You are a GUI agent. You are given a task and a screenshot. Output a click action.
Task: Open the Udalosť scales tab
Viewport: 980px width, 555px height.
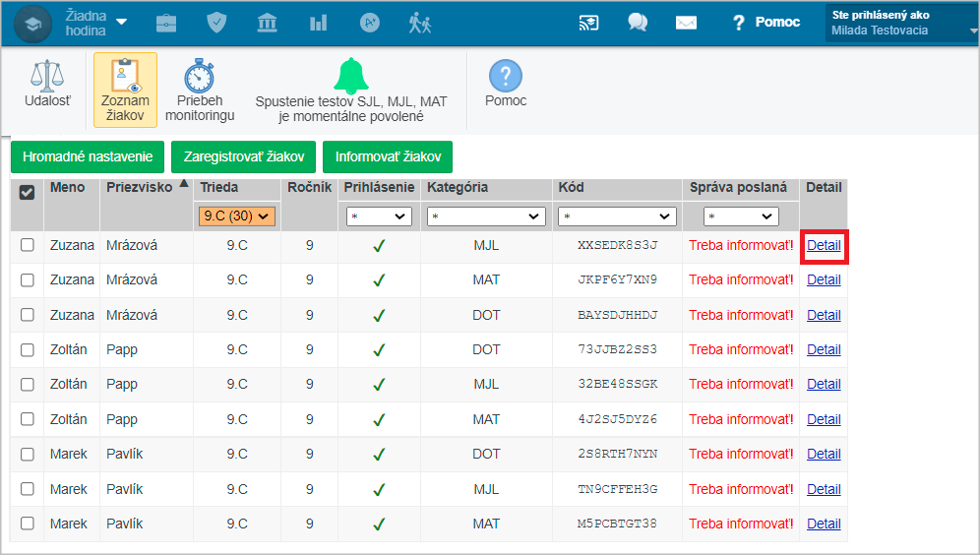coord(47,85)
